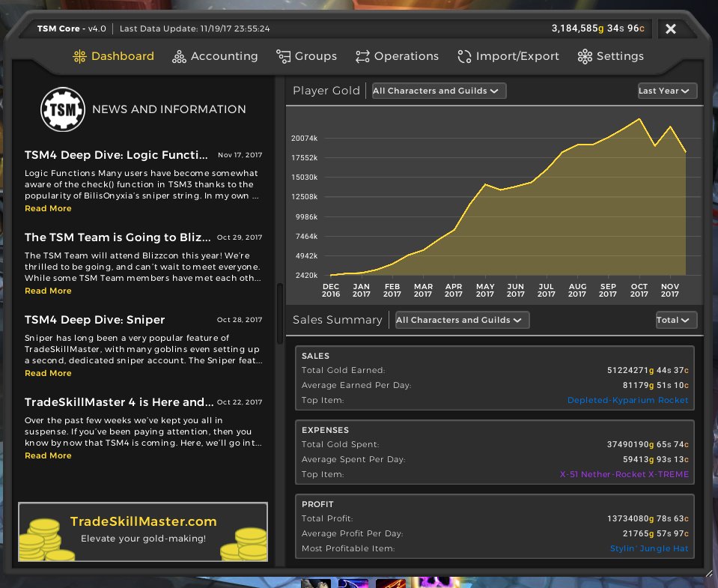Click the DEC 2016 axis label
Image resolution: width=718 pixels, height=588 pixels.
[331, 290]
